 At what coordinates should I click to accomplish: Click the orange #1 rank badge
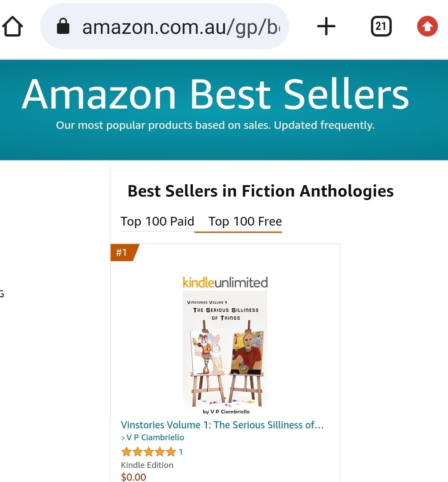[x=122, y=252]
